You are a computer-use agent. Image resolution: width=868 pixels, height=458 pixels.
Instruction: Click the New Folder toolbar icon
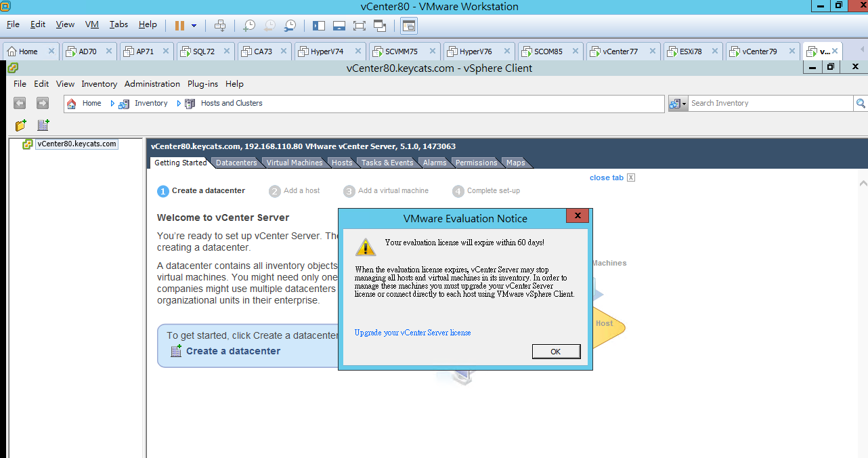[21, 125]
